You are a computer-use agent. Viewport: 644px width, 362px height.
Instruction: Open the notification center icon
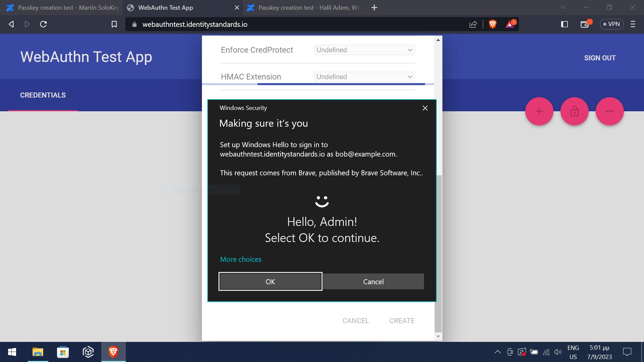[627, 352]
